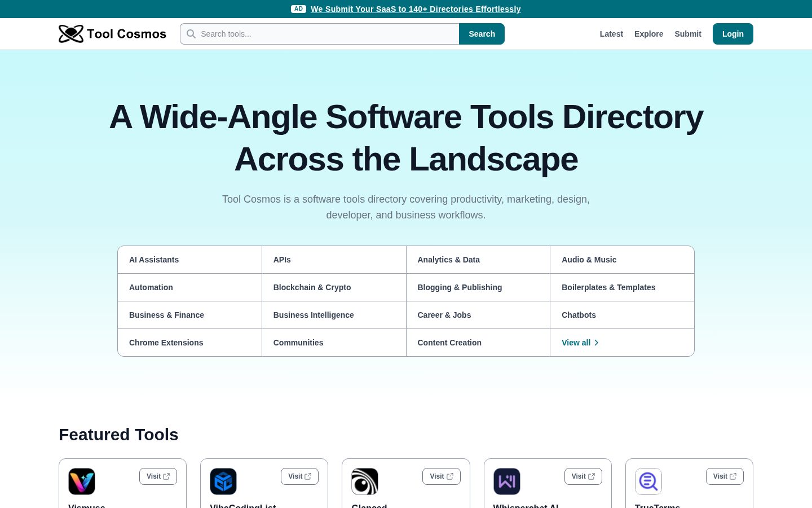
Task: Select the Blogging & Publishing category
Action: (478, 287)
